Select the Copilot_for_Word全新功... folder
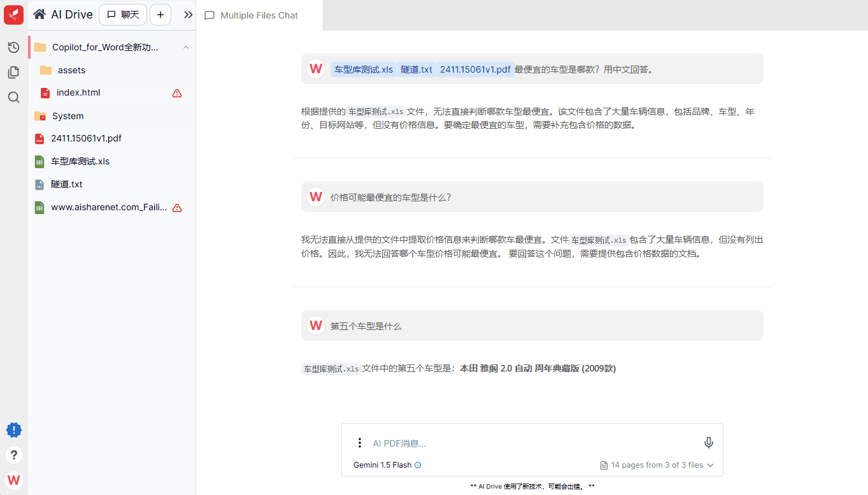The width and height of the screenshot is (868, 495). pyautogui.click(x=105, y=47)
